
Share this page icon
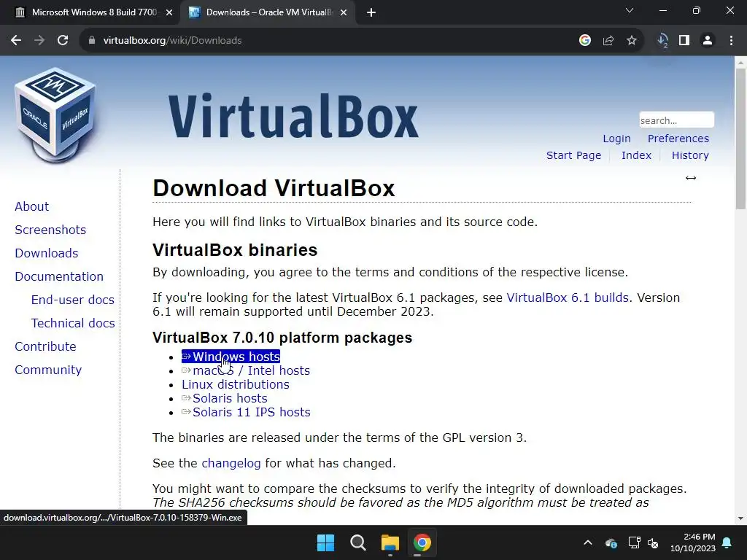pos(608,41)
